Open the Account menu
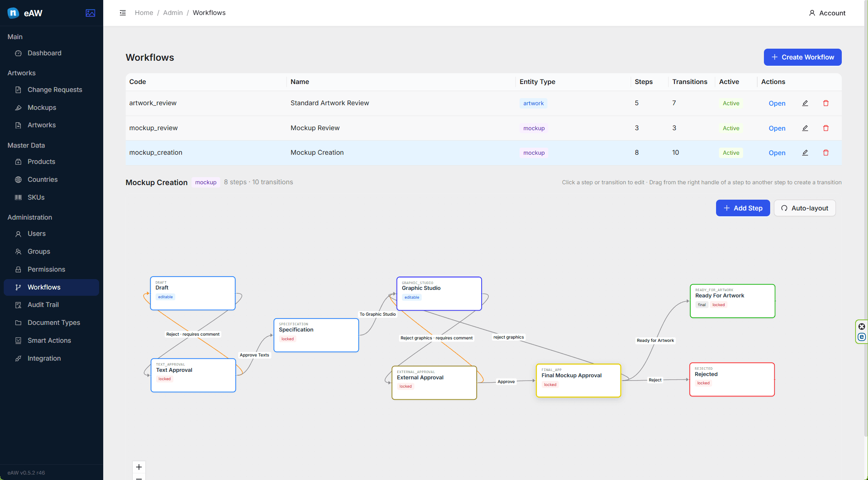 pos(827,13)
